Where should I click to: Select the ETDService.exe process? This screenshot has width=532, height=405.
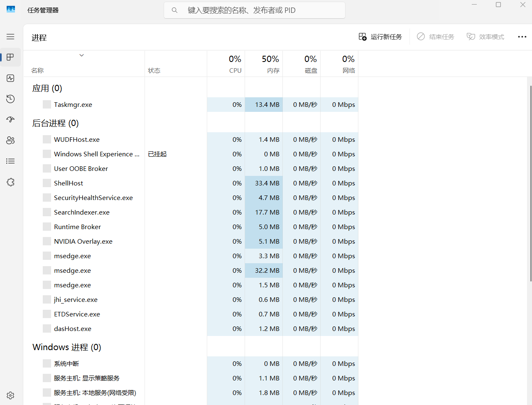click(x=191, y=314)
